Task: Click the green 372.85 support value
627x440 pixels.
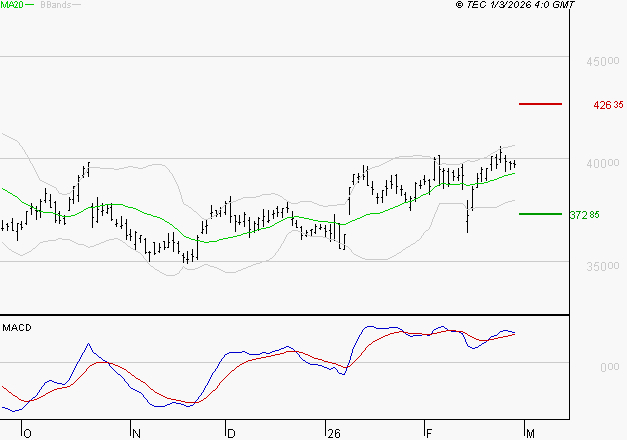Action: [585, 215]
